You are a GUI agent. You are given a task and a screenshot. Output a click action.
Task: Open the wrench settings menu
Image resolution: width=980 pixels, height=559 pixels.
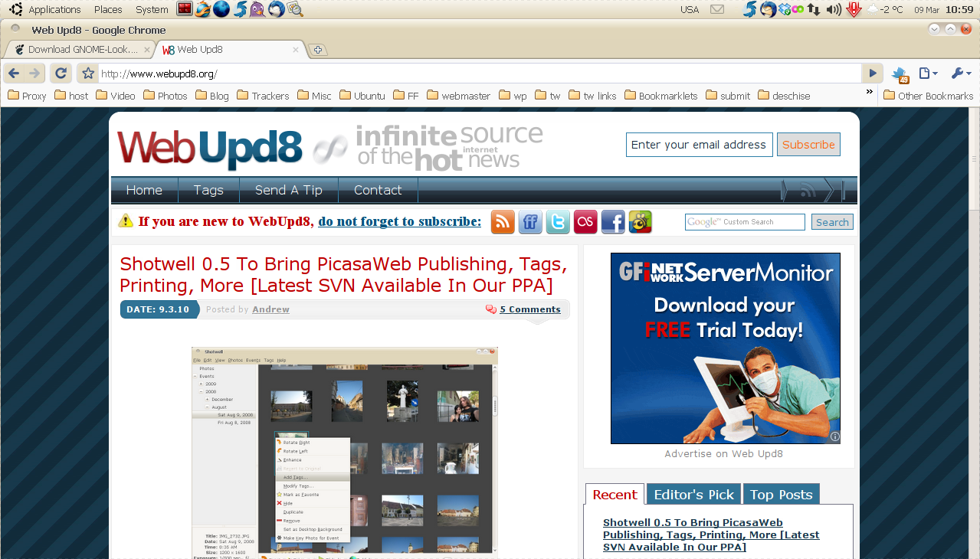[961, 74]
